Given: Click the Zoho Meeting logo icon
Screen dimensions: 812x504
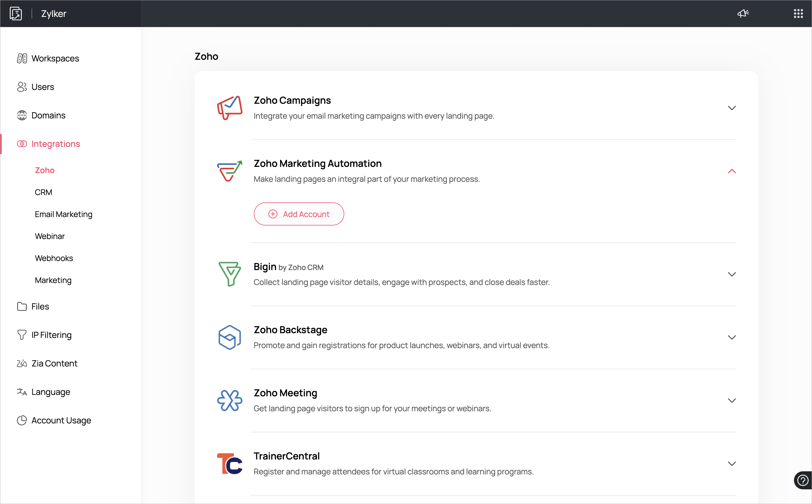Looking at the screenshot, I should click(x=229, y=400).
